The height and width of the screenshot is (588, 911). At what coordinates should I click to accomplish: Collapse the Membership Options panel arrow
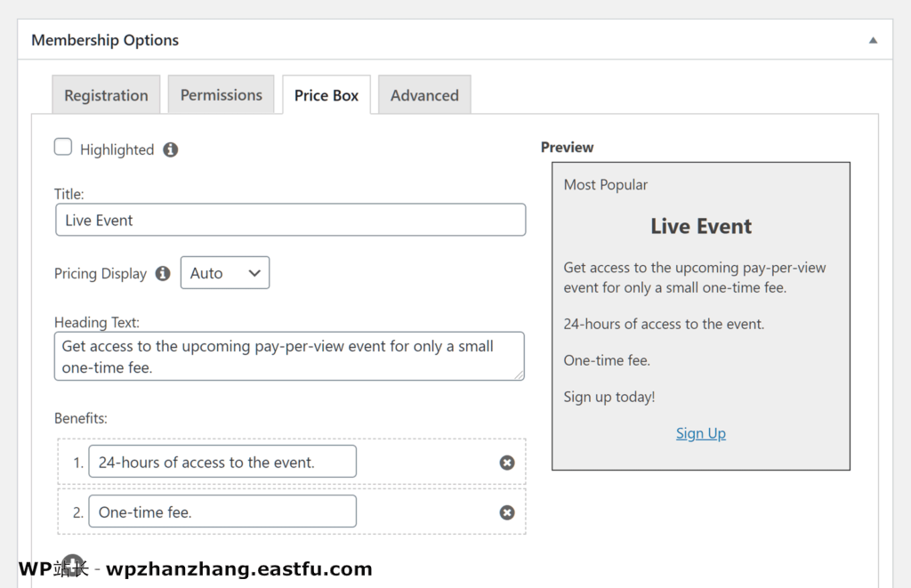point(873,40)
